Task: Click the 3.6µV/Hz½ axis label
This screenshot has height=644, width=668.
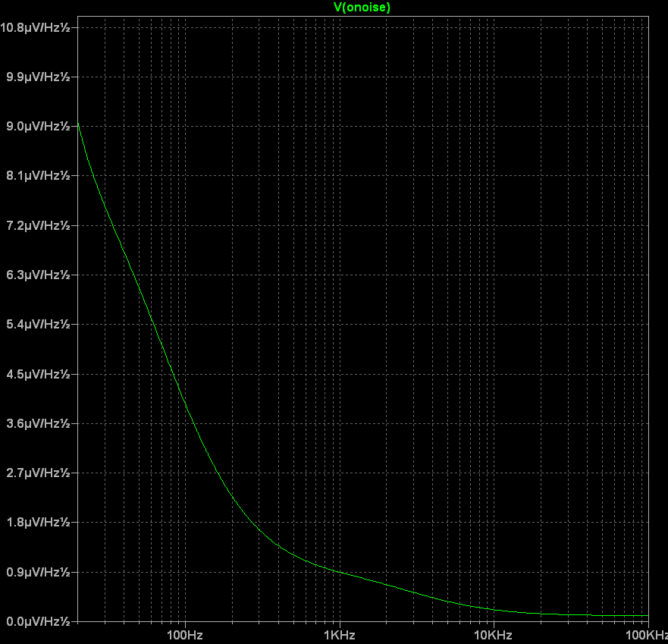Action: point(38,424)
